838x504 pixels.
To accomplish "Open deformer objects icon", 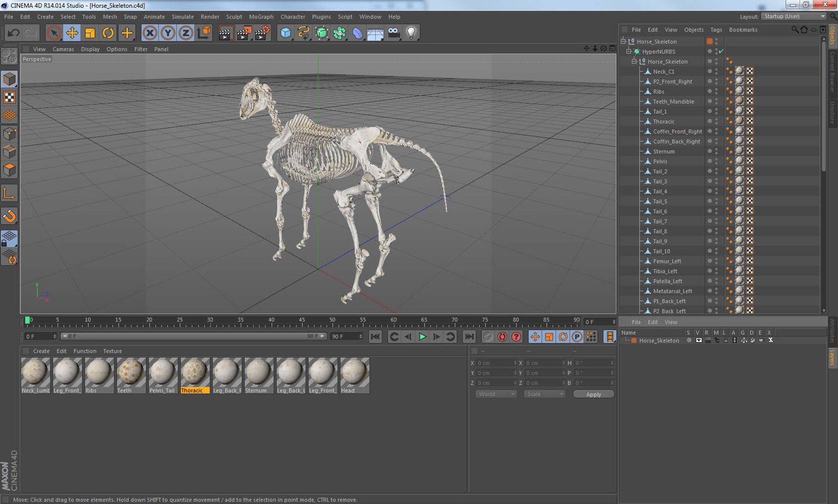I will coord(357,33).
